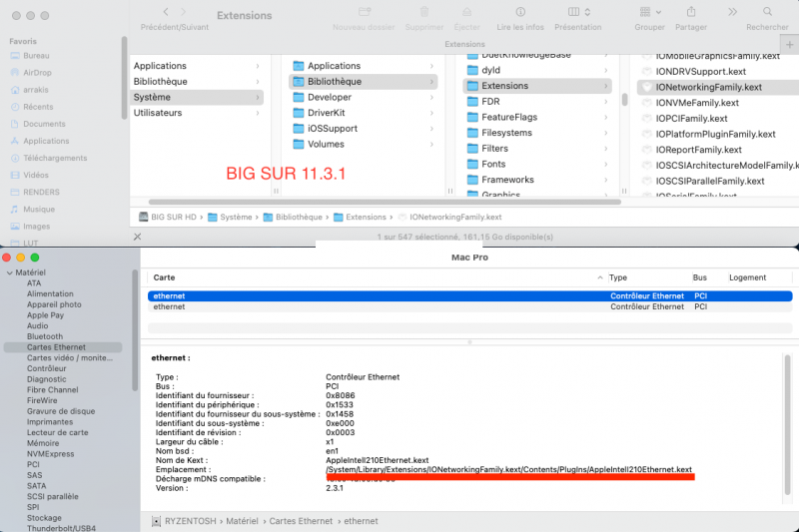Open the Grouper dropdown in toolbar

pos(650,12)
